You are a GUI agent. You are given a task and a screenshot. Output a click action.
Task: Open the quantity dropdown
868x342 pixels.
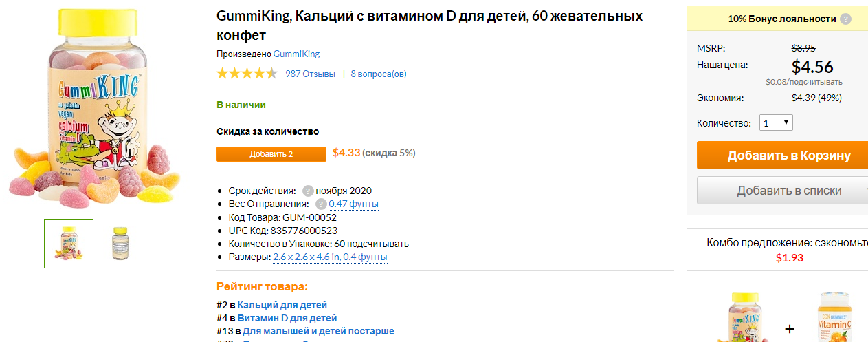pyautogui.click(x=776, y=123)
